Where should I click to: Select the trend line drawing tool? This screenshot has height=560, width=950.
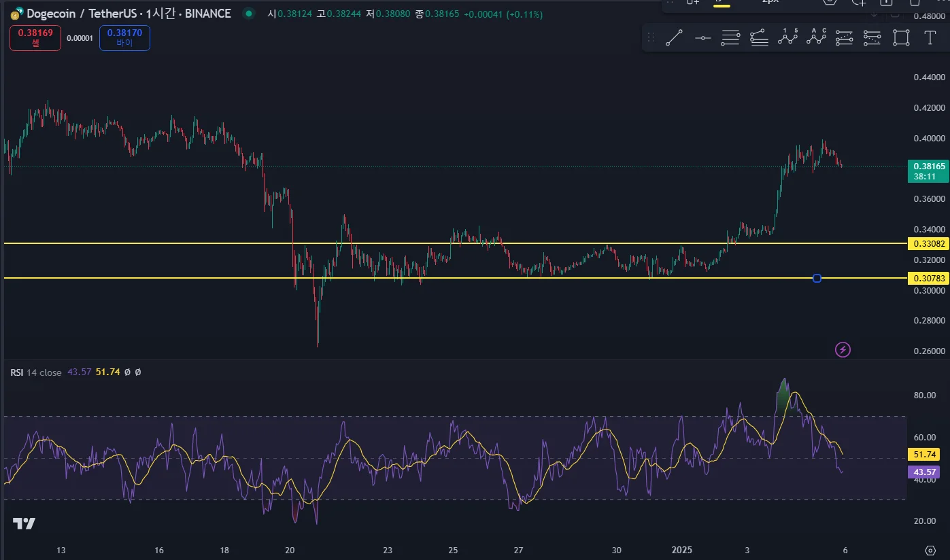(x=674, y=38)
